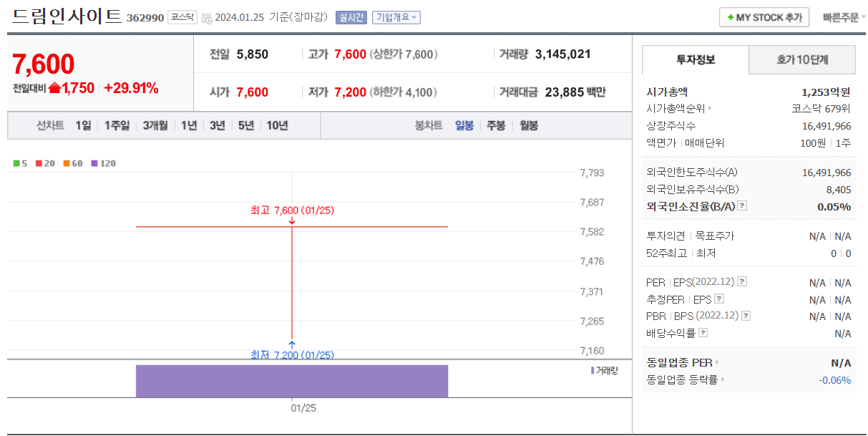Click the 상한가 7,600 text
868x436 pixels.
(x=404, y=54)
